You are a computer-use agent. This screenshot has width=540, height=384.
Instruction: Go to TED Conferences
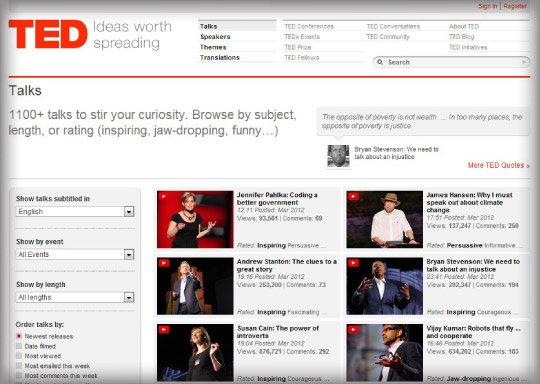tap(309, 27)
